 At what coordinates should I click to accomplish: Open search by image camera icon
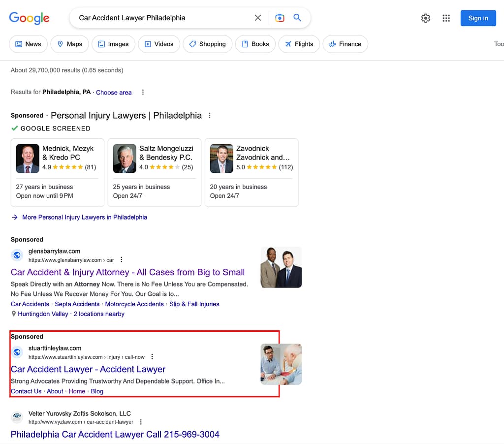click(x=280, y=18)
